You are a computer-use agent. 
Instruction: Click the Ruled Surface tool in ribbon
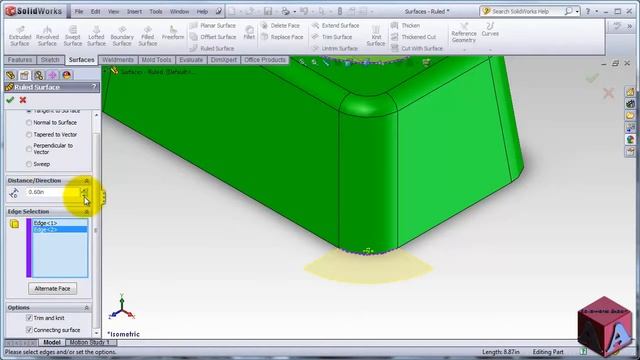pyautogui.click(x=212, y=48)
